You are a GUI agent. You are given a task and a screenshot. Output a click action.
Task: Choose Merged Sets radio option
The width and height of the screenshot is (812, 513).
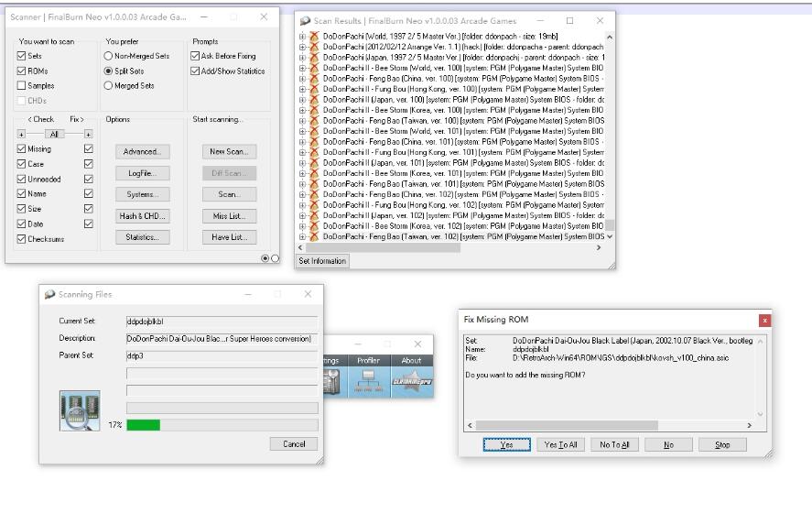pyautogui.click(x=108, y=85)
